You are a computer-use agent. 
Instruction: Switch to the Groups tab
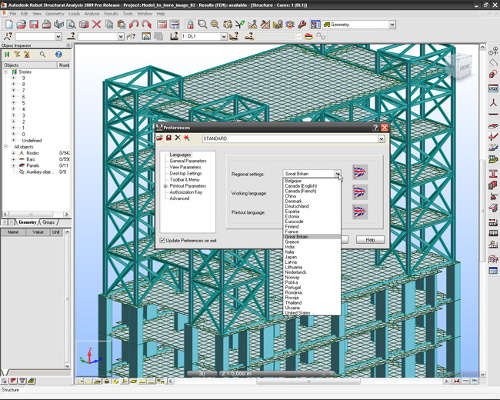(x=49, y=222)
